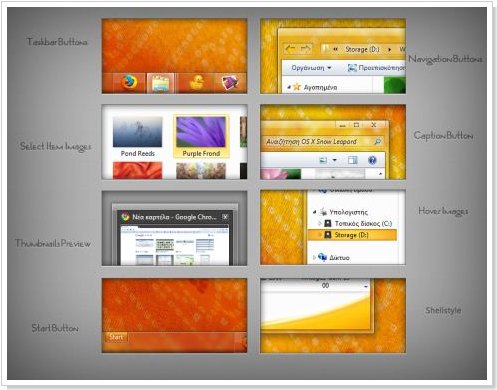
Task: Select the Αγαπημένα favorites star item
Action: (315, 87)
